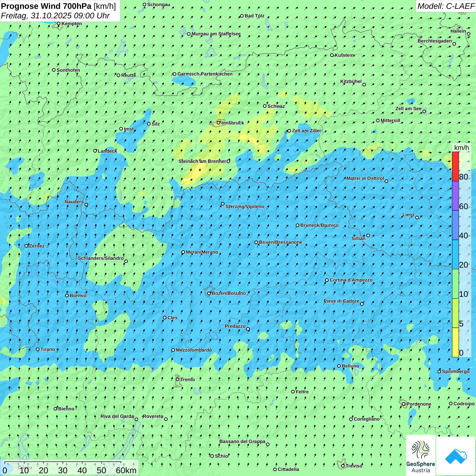Click the Predazzo label
Viewport: 476px width, 476px height.
[235, 326]
